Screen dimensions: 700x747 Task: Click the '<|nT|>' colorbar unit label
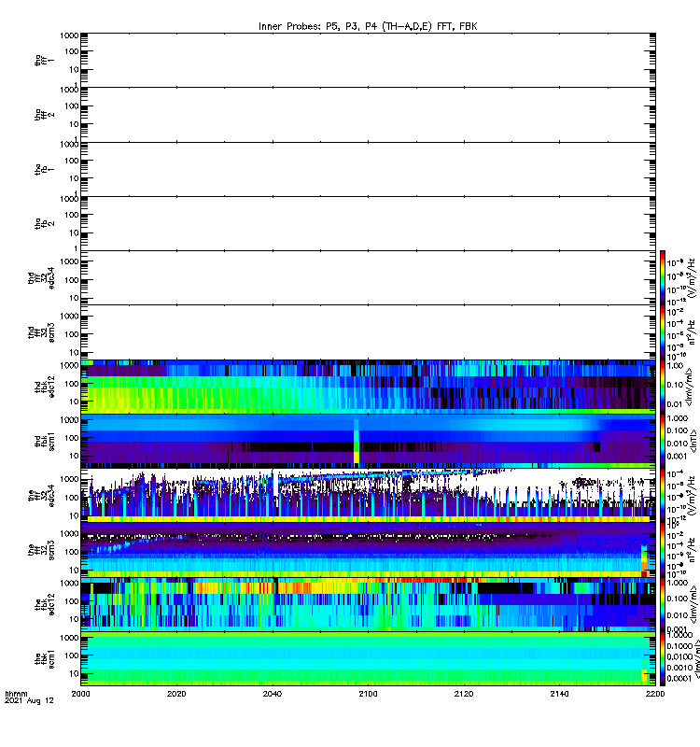pos(693,441)
